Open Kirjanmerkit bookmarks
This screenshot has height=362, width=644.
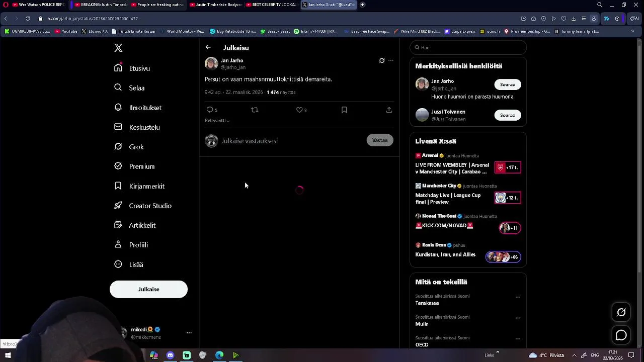[139, 186]
